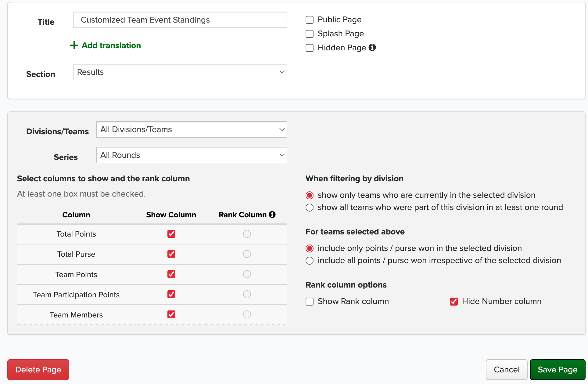Open the Series dropdown showing All Rounds

coord(192,155)
